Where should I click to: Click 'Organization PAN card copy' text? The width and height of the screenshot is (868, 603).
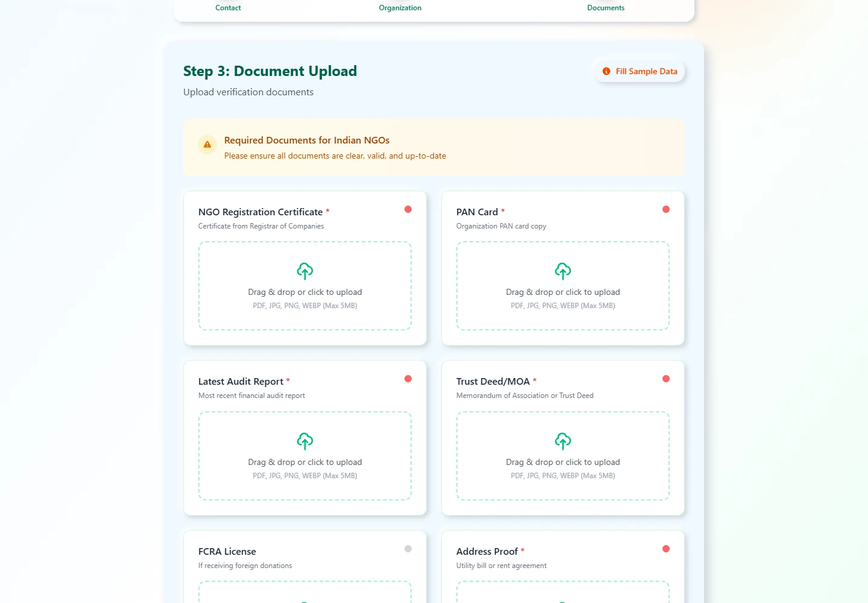pos(502,226)
